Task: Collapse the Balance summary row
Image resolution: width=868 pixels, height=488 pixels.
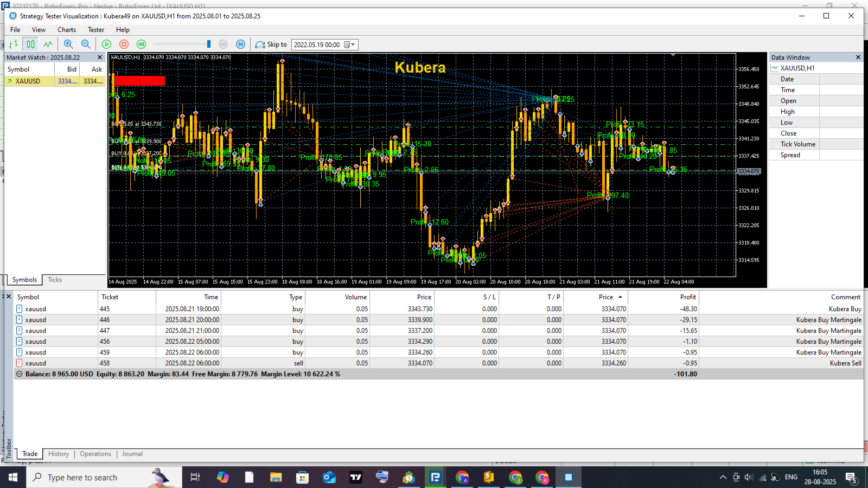Action: tap(19, 374)
